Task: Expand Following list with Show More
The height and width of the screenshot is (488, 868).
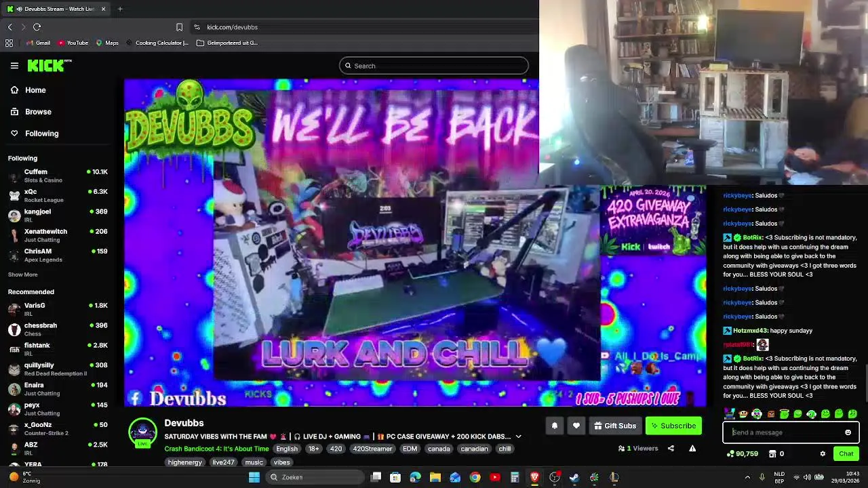Action: 22,274
